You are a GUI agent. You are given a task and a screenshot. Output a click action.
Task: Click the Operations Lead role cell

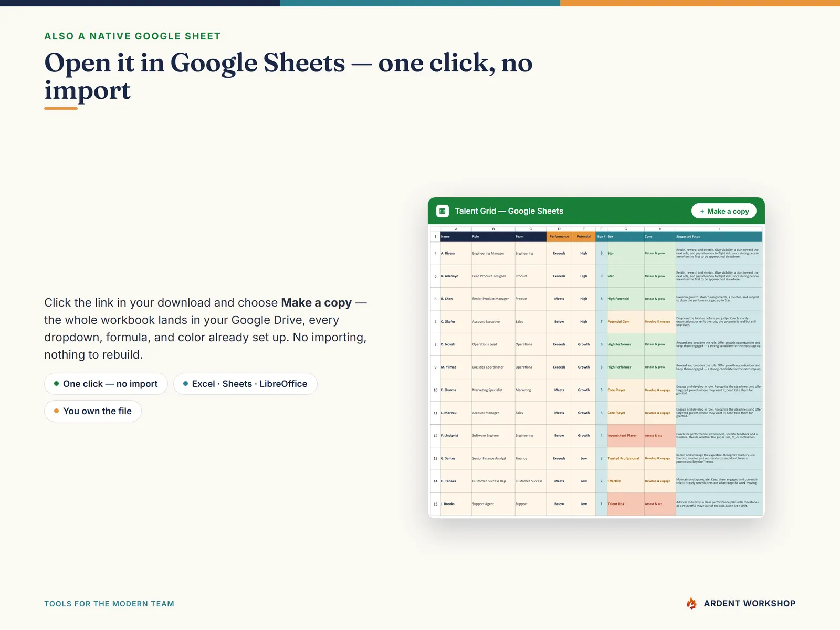click(x=493, y=344)
